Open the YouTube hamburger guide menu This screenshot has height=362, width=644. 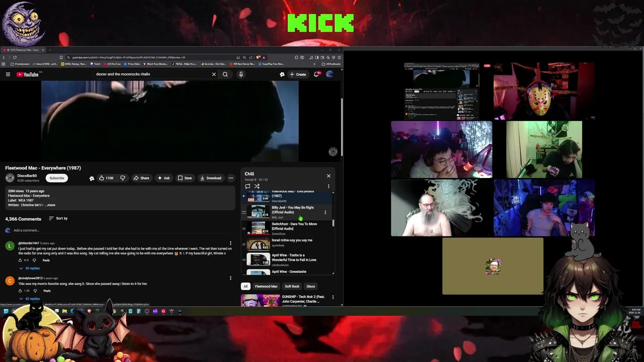pyautogui.click(x=8, y=74)
